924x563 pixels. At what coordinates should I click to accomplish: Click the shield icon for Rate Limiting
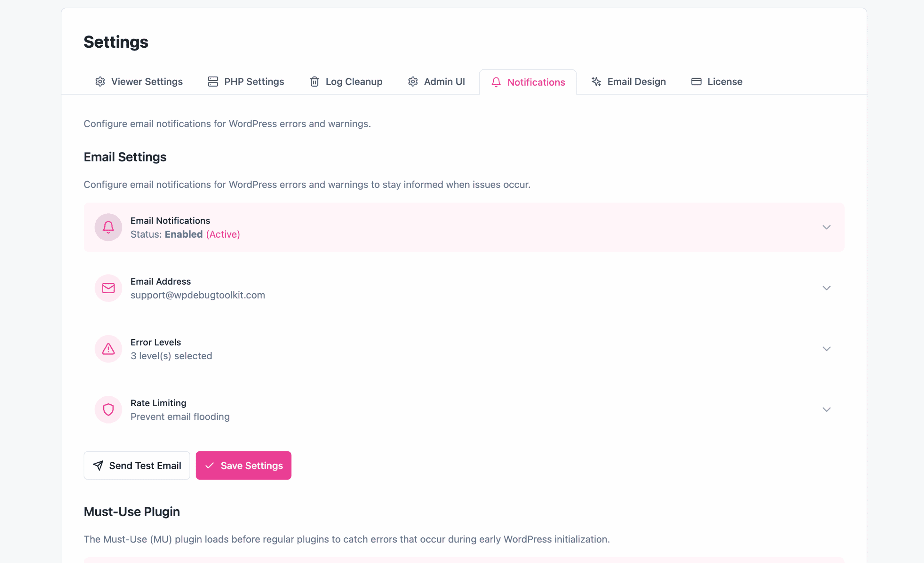(108, 410)
